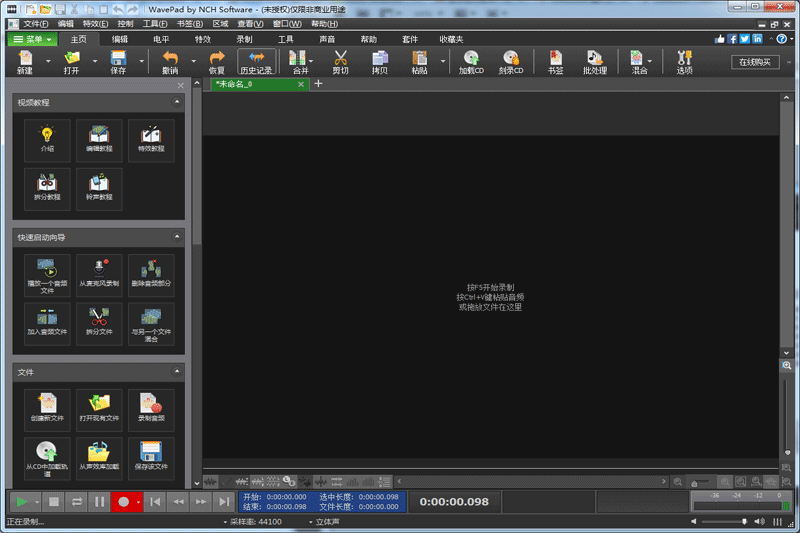Toggle the loop playback button
The height and width of the screenshot is (533, 800).
coord(77,502)
